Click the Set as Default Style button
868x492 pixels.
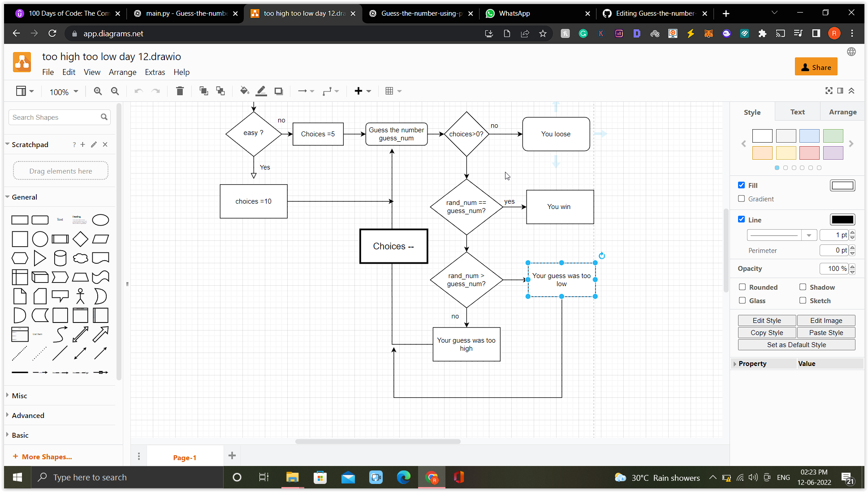796,344
